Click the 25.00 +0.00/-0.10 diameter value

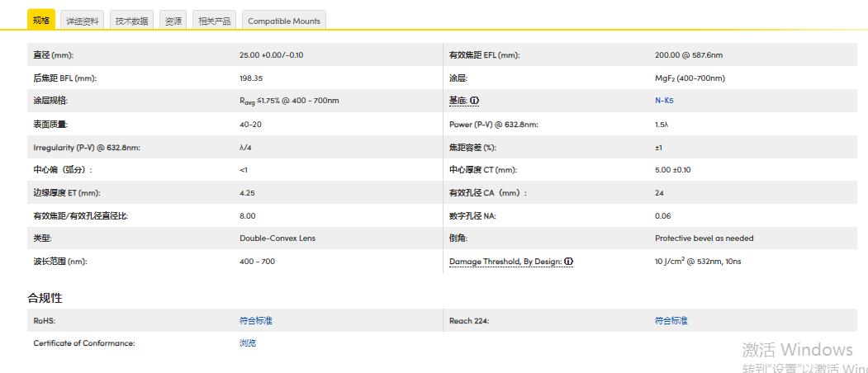coord(272,55)
